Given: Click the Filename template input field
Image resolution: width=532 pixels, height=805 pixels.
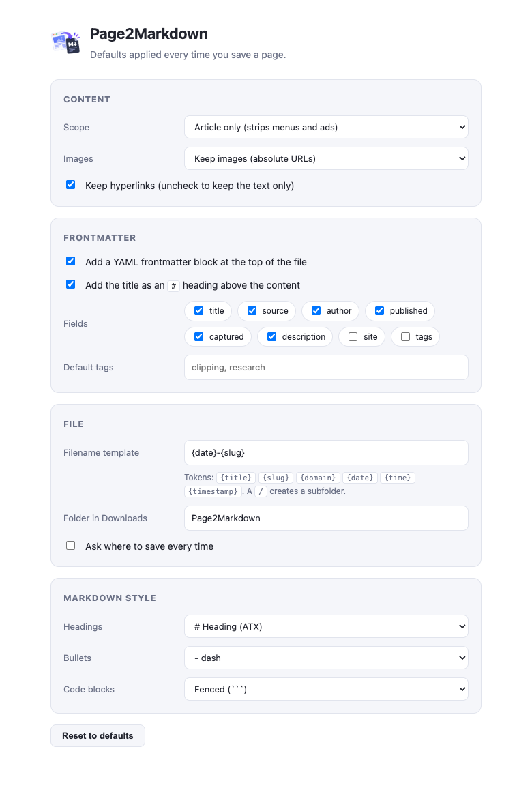Looking at the screenshot, I should click(326, 453).
